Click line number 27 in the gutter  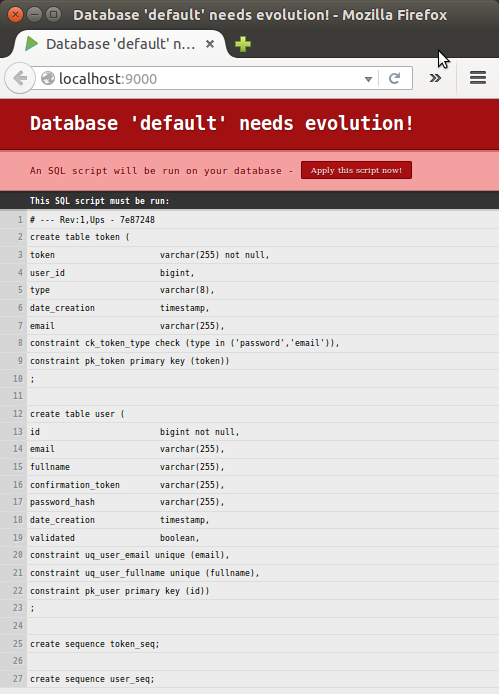(x=18, y=679)
